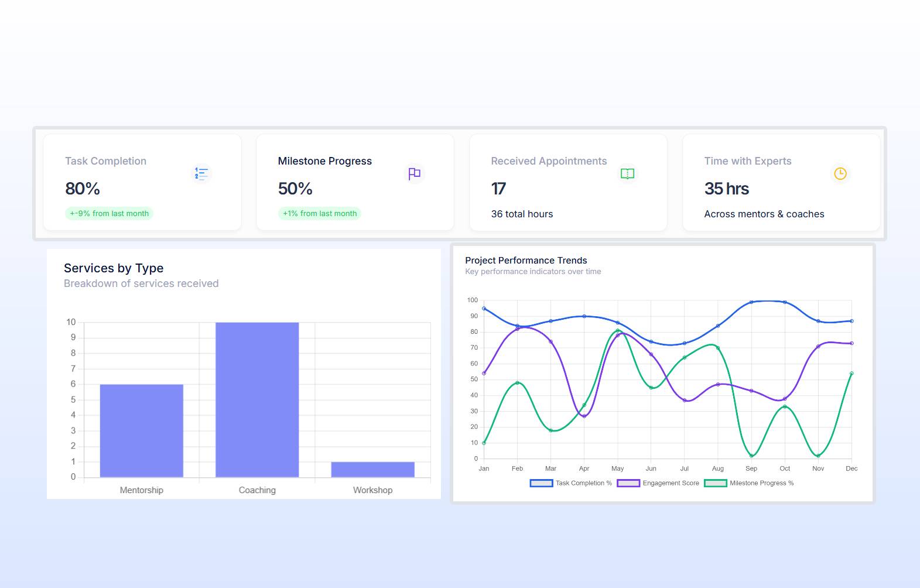The height and width of the screenshot is (588, 920).
Task: Toggle Task Completion % legend entry
Action: [x=571, y=483]
